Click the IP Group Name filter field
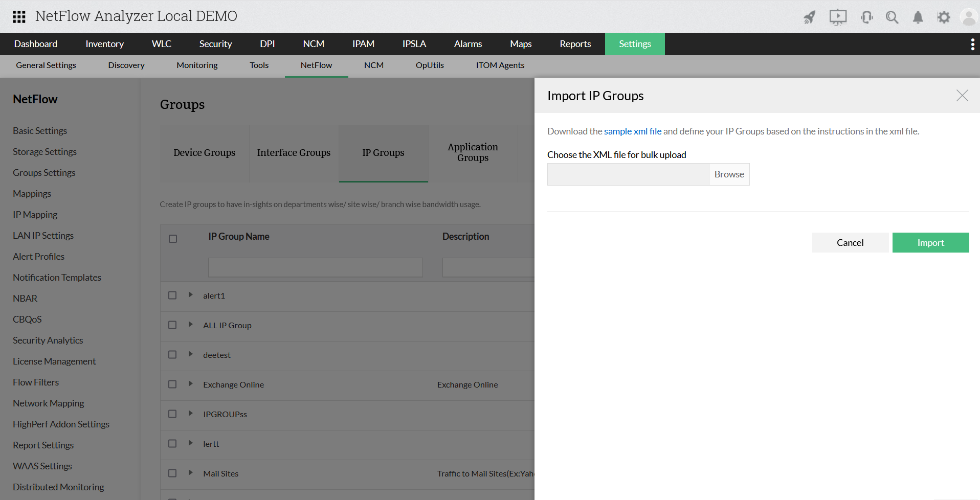Viewport: 980px width, 500px height. click(x=315, y=267)
